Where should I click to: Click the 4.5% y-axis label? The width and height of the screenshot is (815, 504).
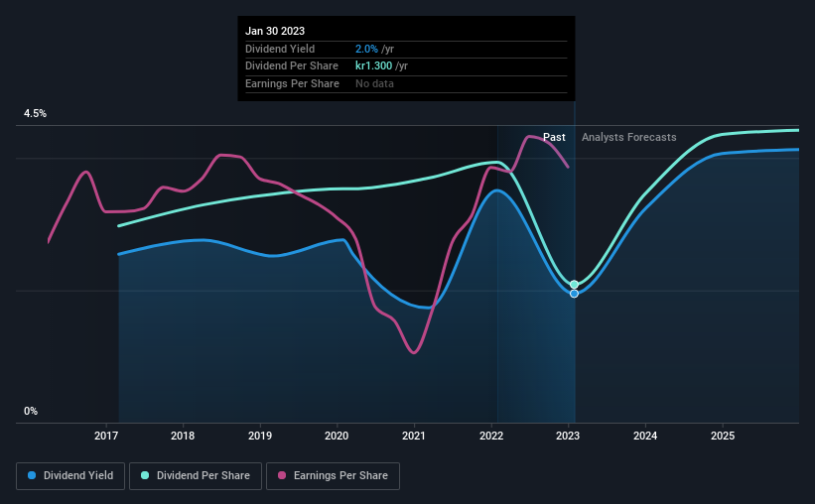coord(36,114)
